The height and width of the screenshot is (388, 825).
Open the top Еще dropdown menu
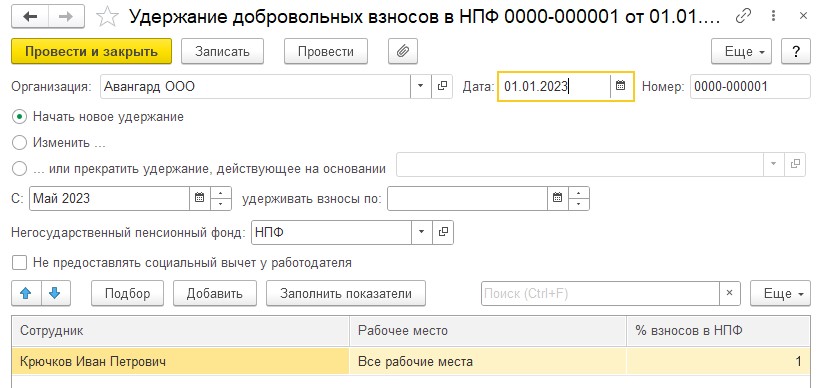point(741,52)
